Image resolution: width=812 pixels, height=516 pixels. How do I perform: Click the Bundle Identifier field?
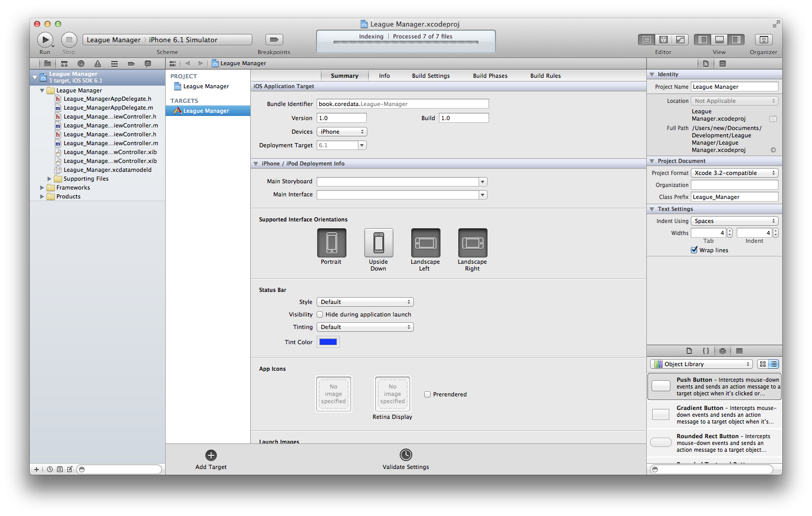coord(403,104)
